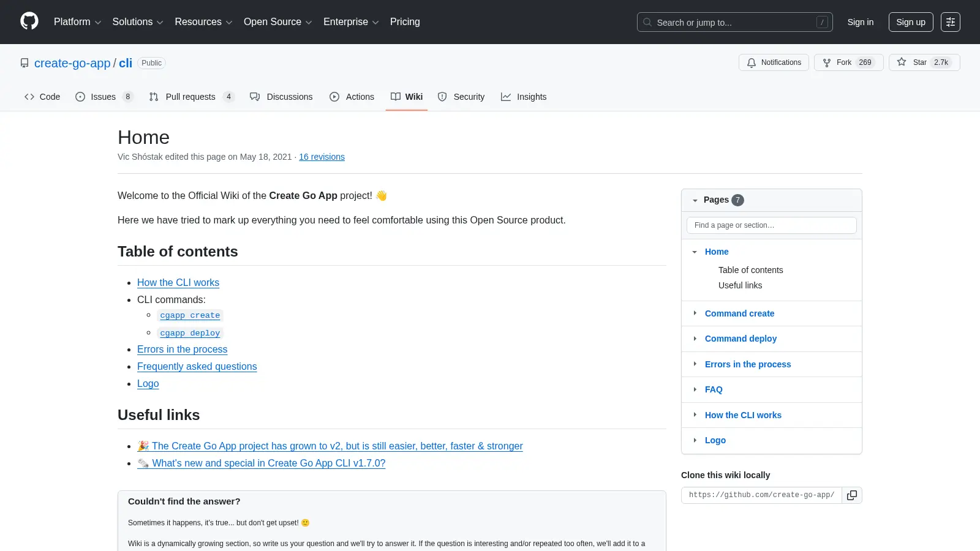Open the Insights tab
Viewport: 980px width, 551px height.
524,97
